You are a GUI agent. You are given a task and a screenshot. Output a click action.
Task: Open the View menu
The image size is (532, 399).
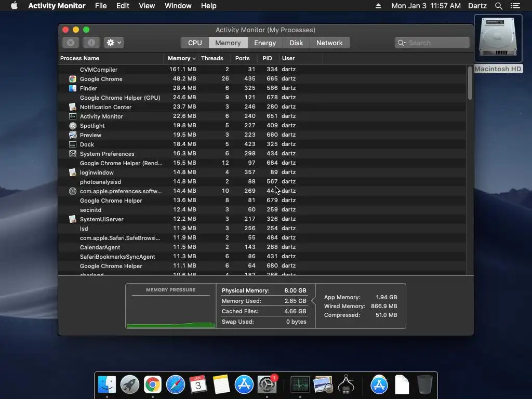pos(147,6)
